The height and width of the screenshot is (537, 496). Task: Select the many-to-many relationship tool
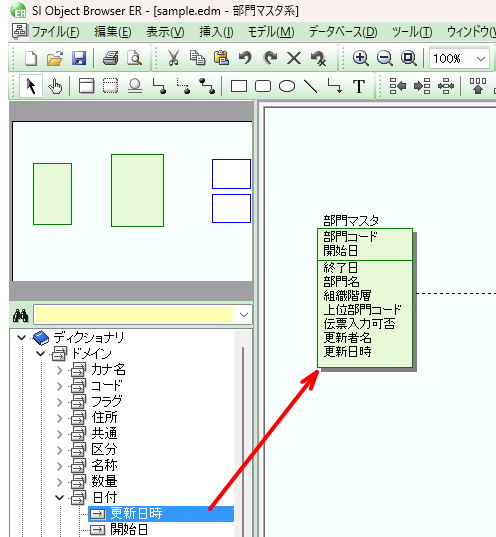[x=208, y=86]
